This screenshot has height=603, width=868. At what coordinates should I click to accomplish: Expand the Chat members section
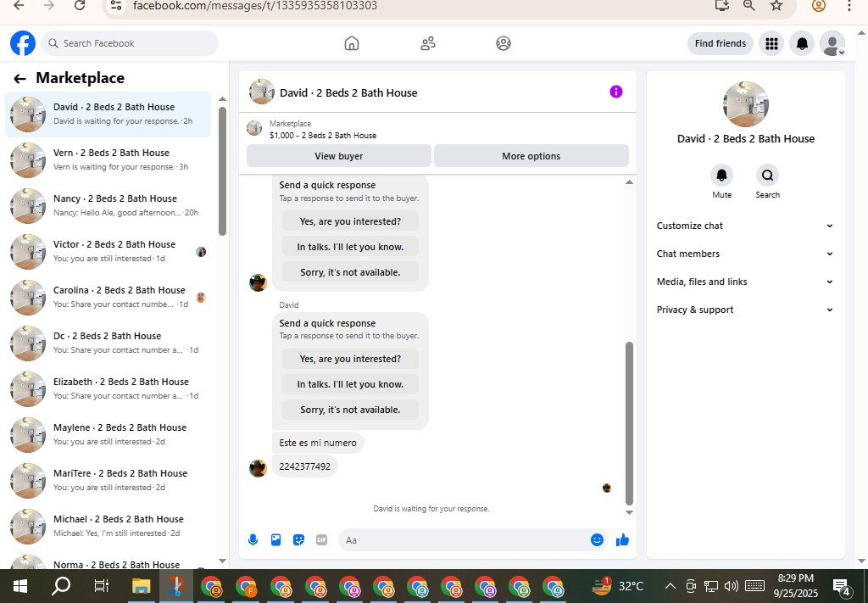[x=745, y=254]
